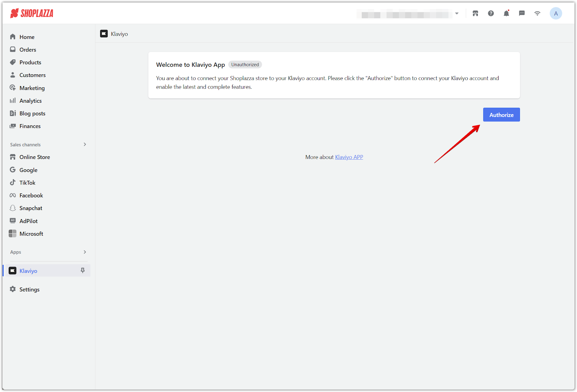Click the Apps heading label
This screenshot has height=392, width=577.
pyautogui.click(x=16, y=252)
